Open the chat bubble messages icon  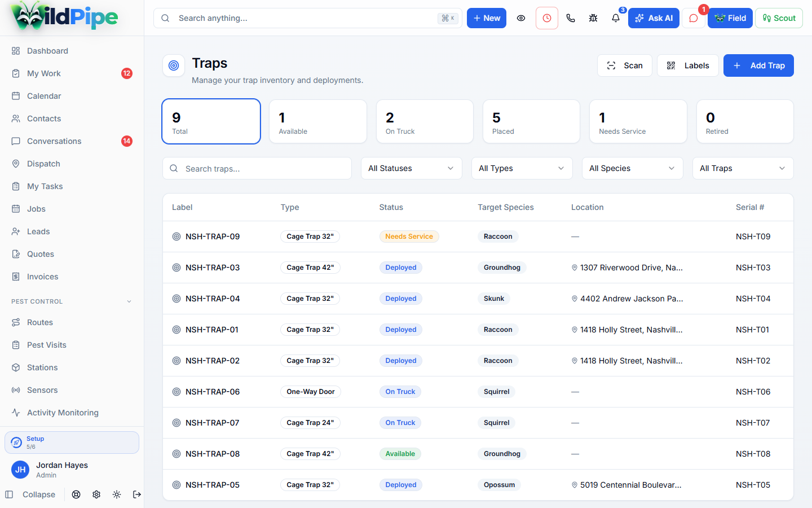point(694,18)
